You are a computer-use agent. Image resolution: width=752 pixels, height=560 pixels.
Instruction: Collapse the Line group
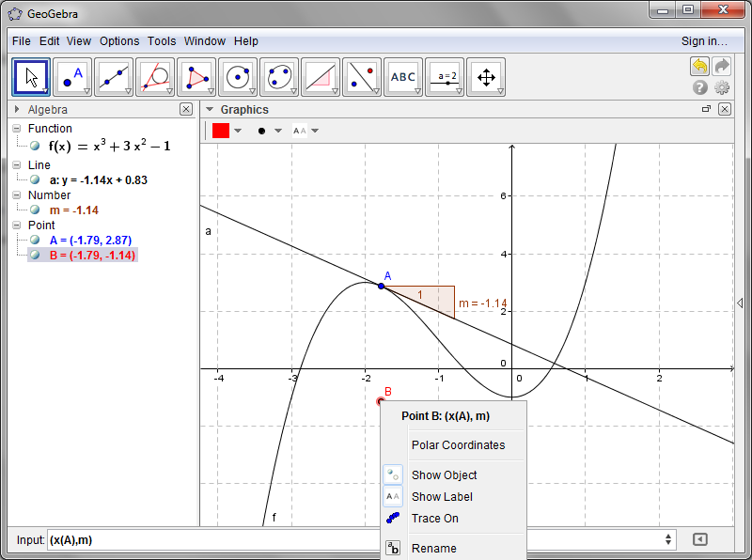pyautogui.click(x=17, y=165)
